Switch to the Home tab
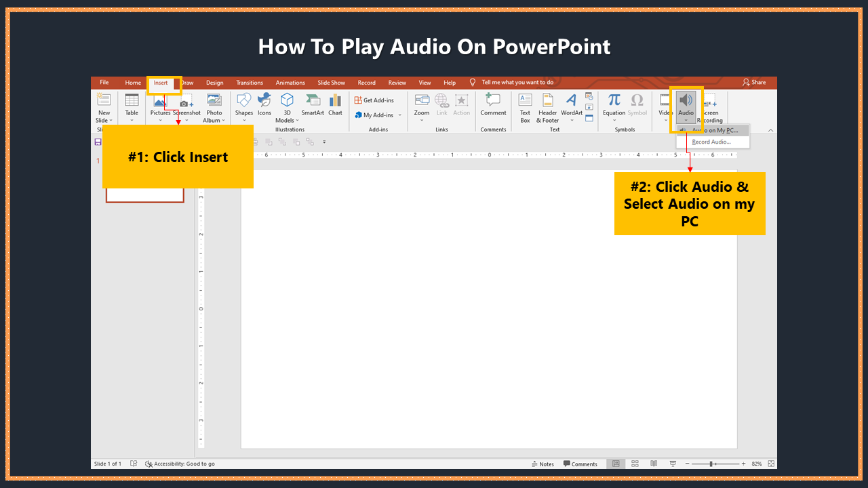The width and height of the screenshot is (868, 488). [x=133, y=83]
